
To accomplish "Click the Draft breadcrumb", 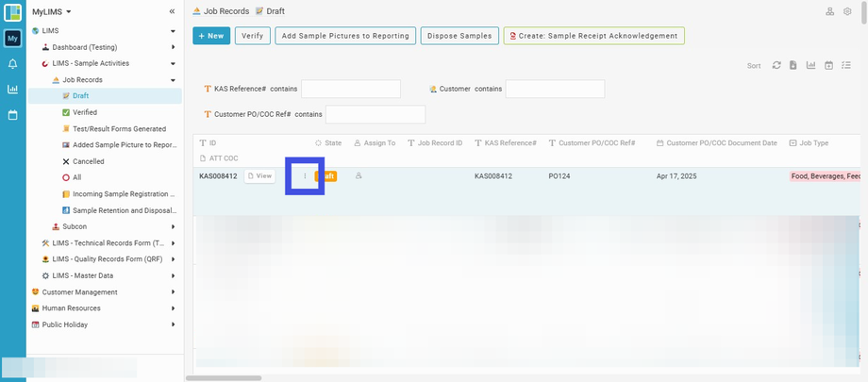I will point(270,11).
